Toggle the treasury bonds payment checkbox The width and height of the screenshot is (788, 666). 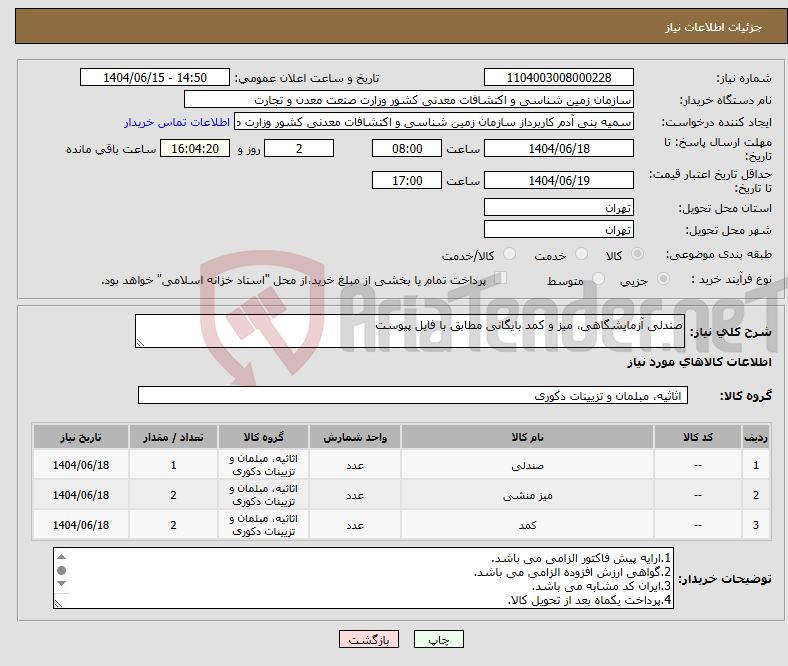pyautogui.click(x=502, y=279)
